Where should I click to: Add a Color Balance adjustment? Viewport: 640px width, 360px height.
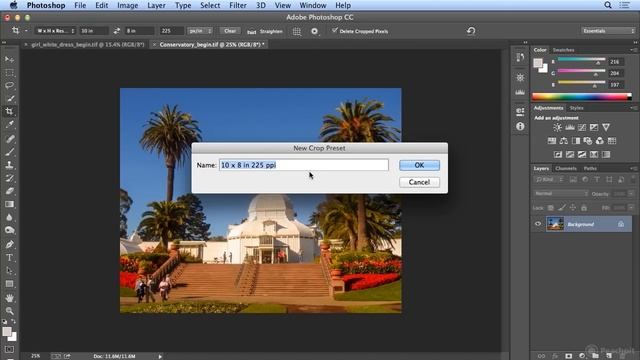pyautogui.click(x=564, y=141)
